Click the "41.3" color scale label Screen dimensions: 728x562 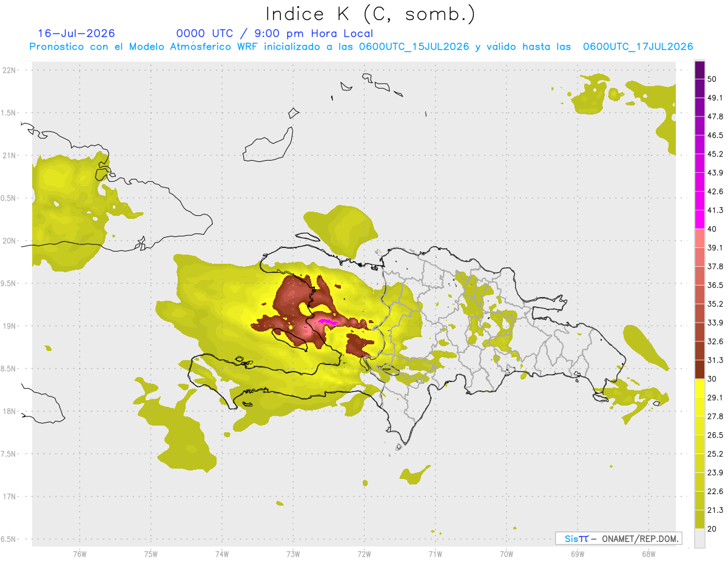click(x=715, y=210)
